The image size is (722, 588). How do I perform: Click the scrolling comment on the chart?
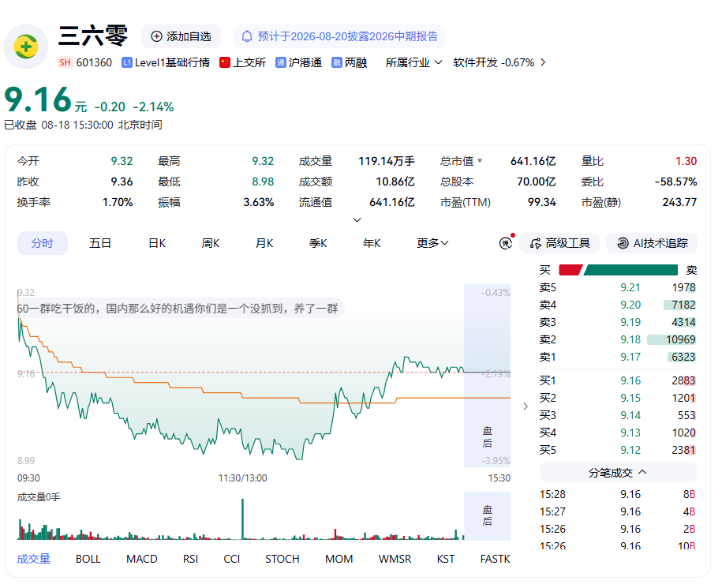tap(181, 308)
